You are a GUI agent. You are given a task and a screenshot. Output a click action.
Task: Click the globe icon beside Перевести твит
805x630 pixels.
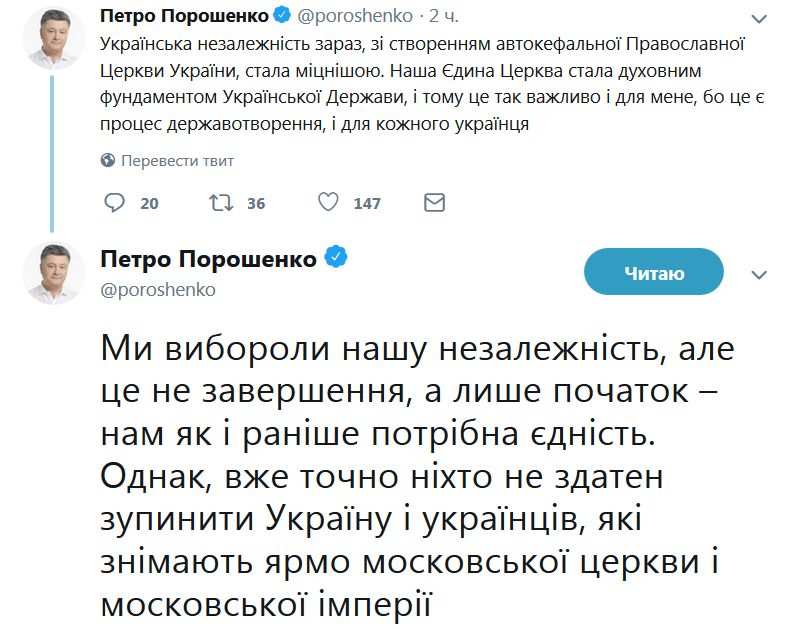click(108, 161)
